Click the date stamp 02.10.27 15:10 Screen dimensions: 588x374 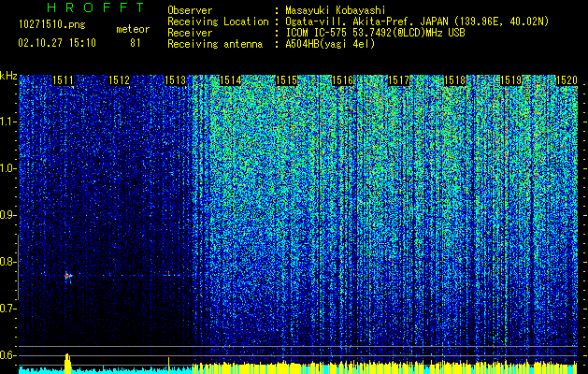tap(57, 43)
